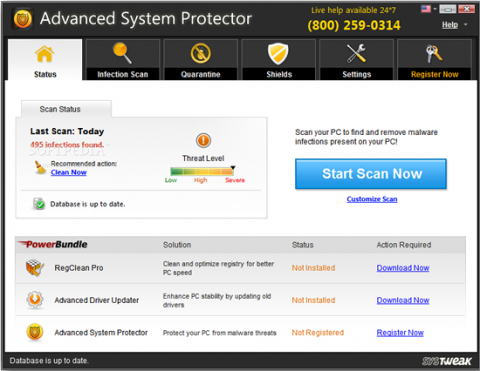This screenshot has width=480, height=371.
Task: Select the Shields tab
Action: click(279, 60)
